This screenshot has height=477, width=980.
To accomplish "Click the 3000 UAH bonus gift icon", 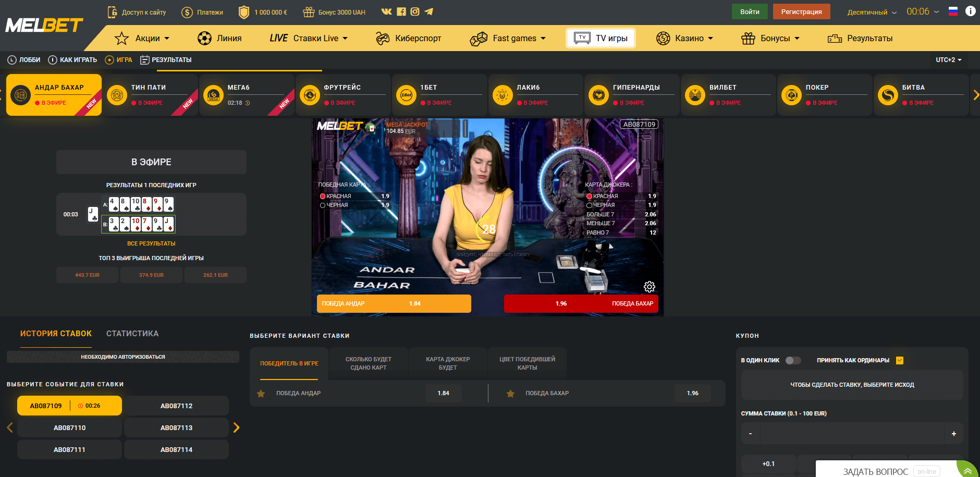I will [309, 12].
